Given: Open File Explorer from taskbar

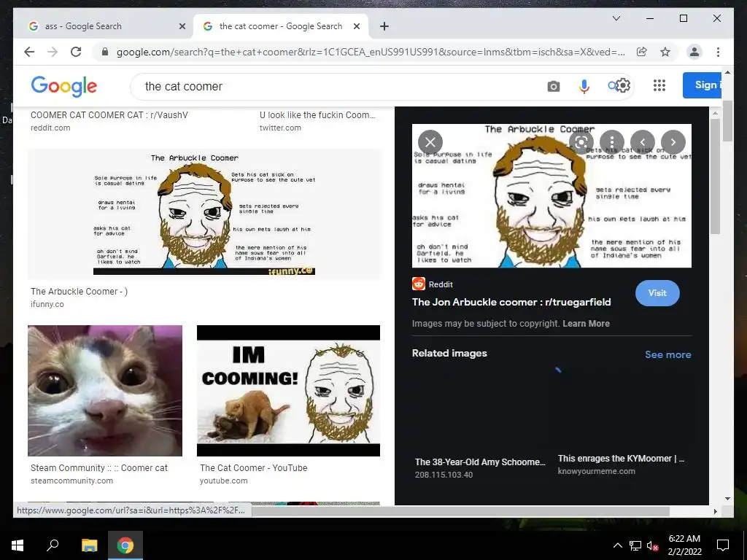Looking at the screenshot, I should point(89,545).
